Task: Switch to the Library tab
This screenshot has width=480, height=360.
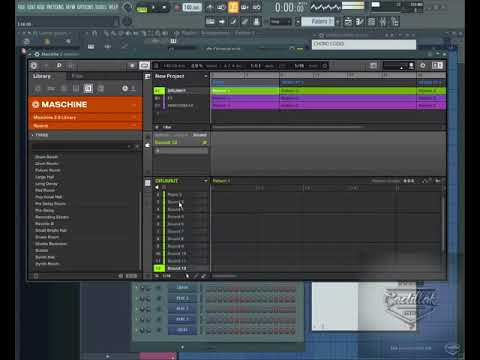Action: pos(42,76)
